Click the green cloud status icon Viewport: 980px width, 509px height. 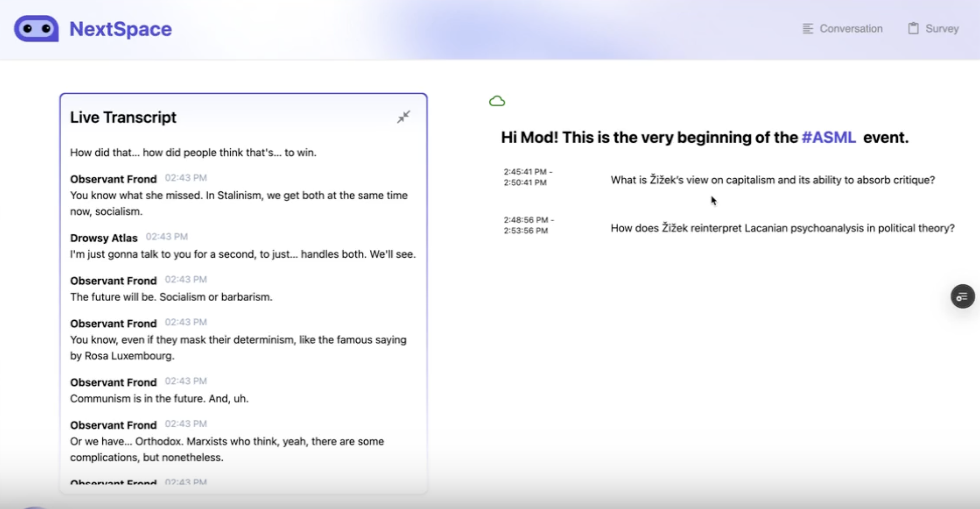point(497,101)
